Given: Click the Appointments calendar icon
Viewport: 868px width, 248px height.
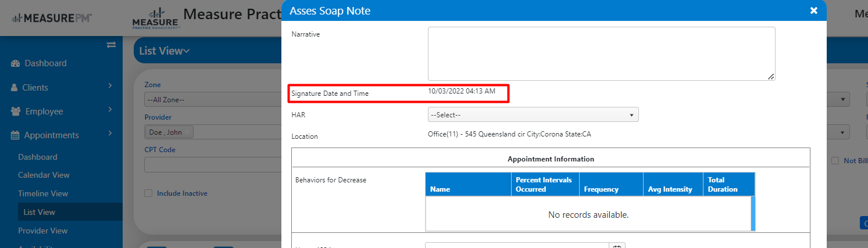Looking at the screenshot, I should [x=15, y=135].
